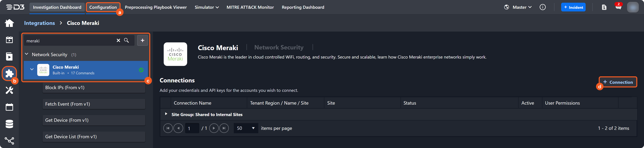The image size is (644, 148).
Task: Click the + Incident button
Action: pyautogui.click(x=573, y=7)
